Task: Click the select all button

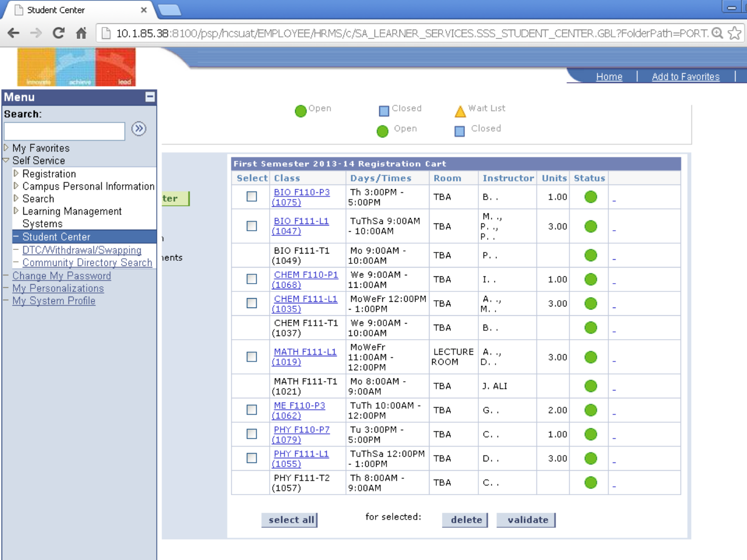Action: click(x=289, y=520)
